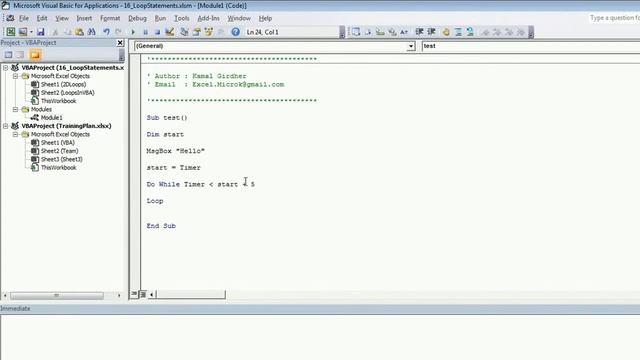Open the Run menu
Viewport: 640px width, 360px height.
pos(160,18)
